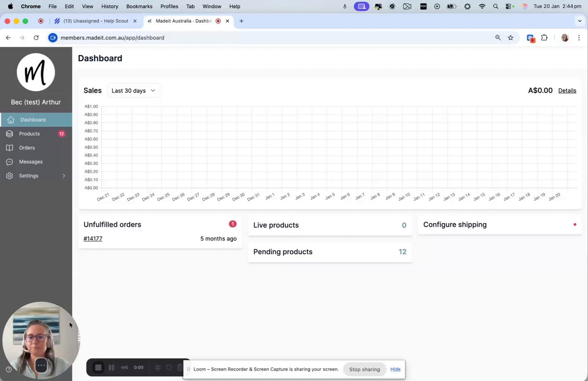Click the address bar URL

coord(113,38)
